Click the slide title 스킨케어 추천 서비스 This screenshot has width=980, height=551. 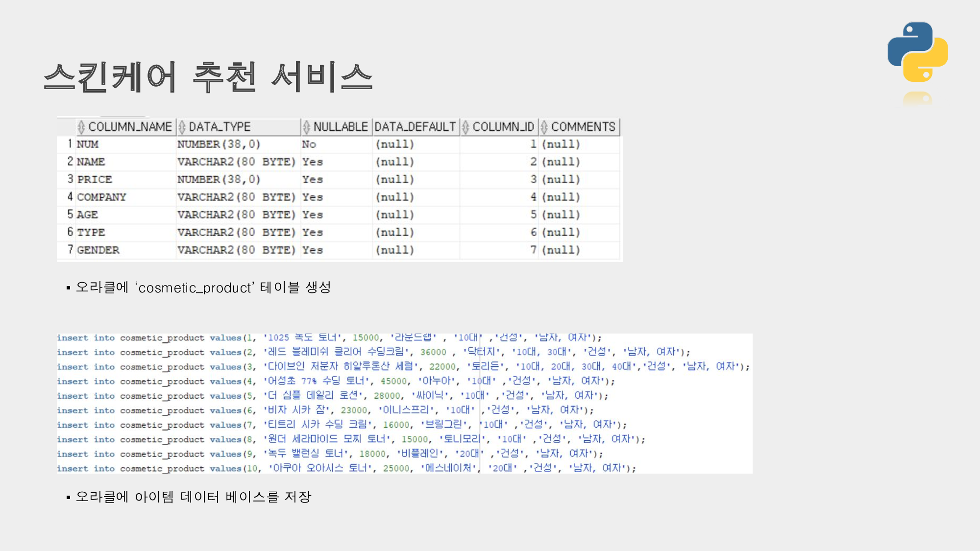[x=208, y=77]
